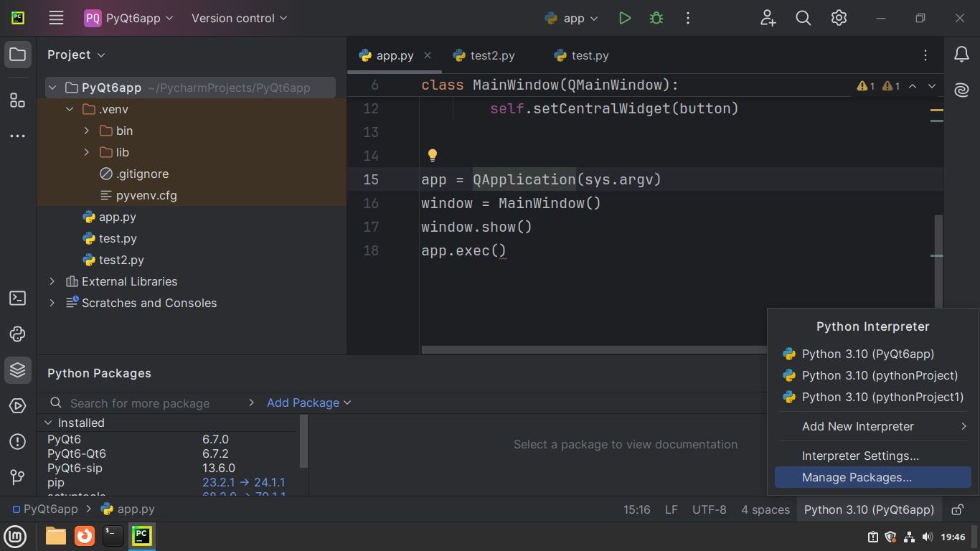Expand the bin folder
The image size is (980, 551).
pos(87,131)
